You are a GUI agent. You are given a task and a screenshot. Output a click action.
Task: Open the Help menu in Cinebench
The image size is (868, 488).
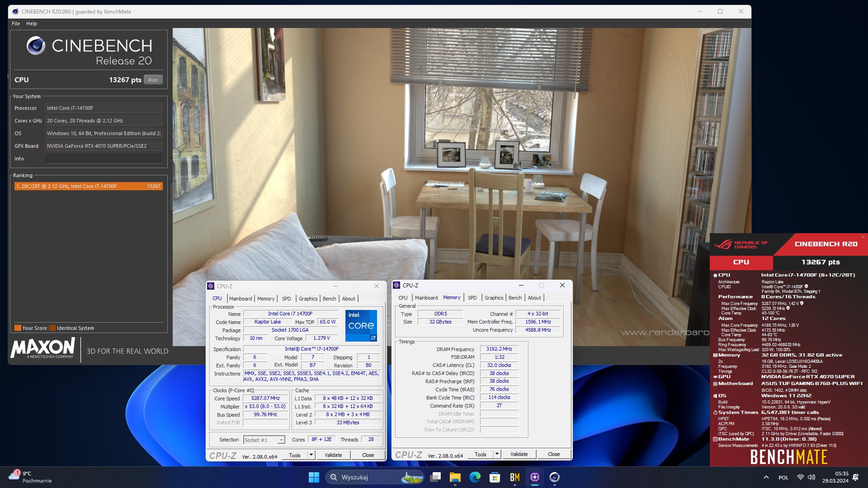[31, 23]
